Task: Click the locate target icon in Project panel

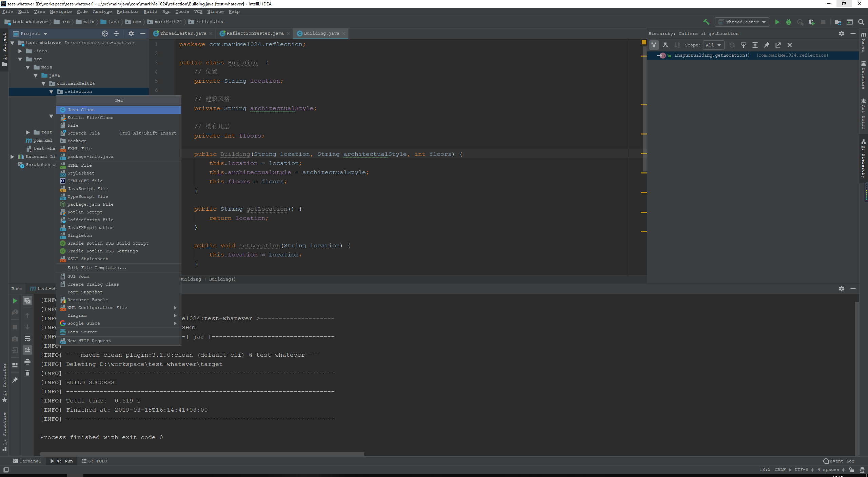Action: (x=105, y=34)
